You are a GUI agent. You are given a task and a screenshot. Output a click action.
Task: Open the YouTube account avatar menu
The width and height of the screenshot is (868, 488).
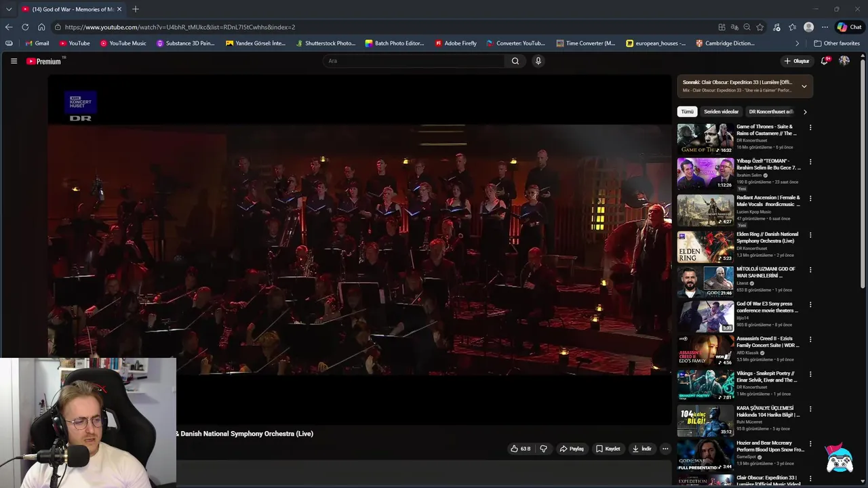click(x=844, y=61)
